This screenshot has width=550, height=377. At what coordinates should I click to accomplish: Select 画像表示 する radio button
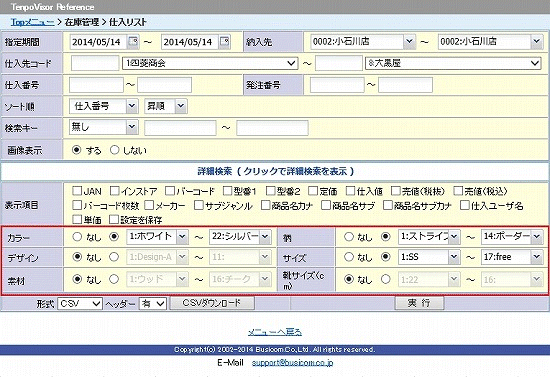click(76, 150)
